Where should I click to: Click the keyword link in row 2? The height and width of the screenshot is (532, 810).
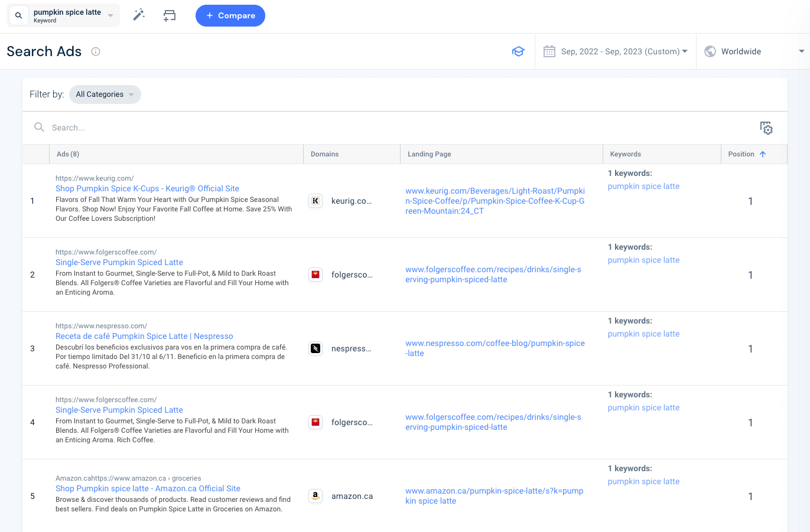point(643,260)
